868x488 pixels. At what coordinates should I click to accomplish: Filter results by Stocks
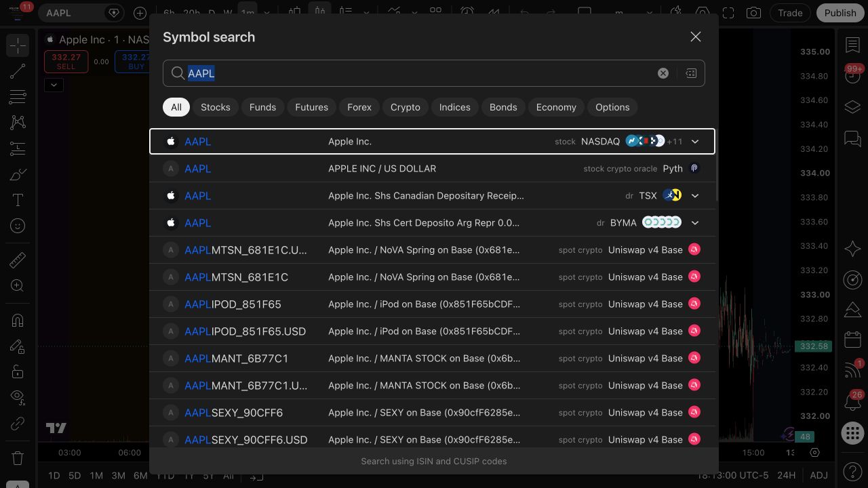coord(216,107)
